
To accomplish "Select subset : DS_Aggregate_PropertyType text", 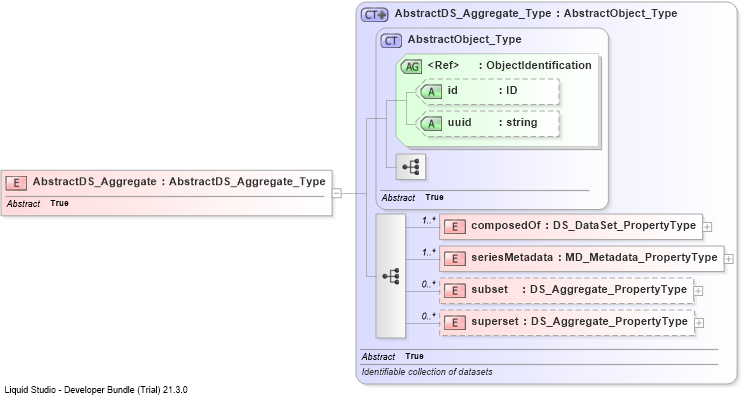I will tap(579, 290).
